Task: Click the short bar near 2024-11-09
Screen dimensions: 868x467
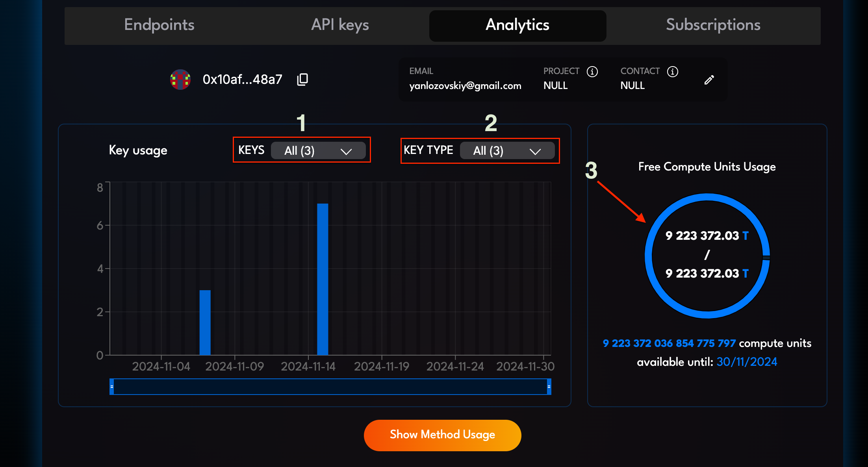Action: click(205, 322)
